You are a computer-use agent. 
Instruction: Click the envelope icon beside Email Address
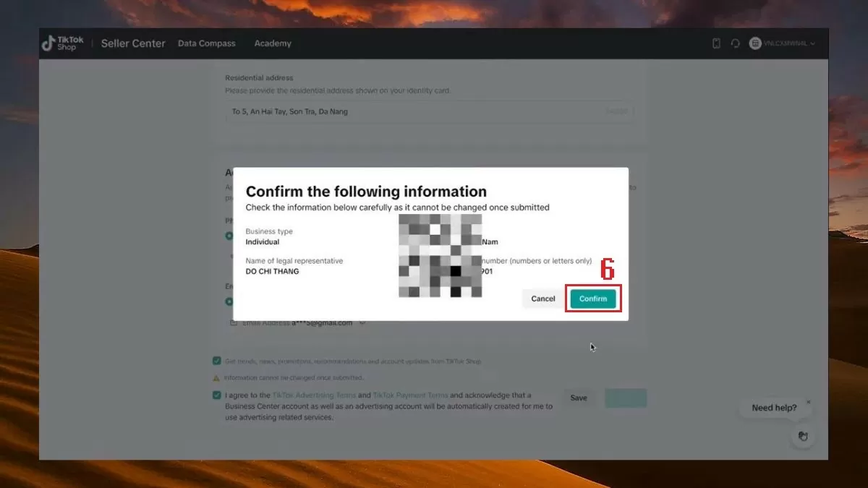(234, 323)
